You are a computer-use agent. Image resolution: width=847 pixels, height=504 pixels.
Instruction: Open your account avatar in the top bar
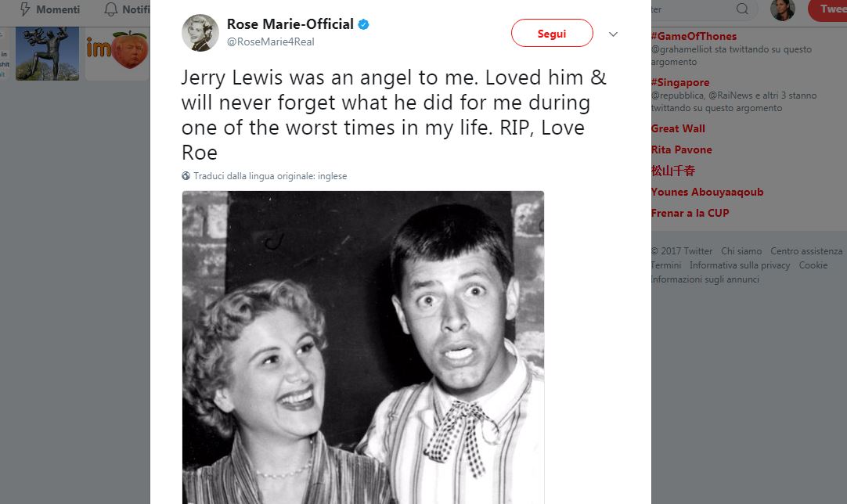(782, 10)
